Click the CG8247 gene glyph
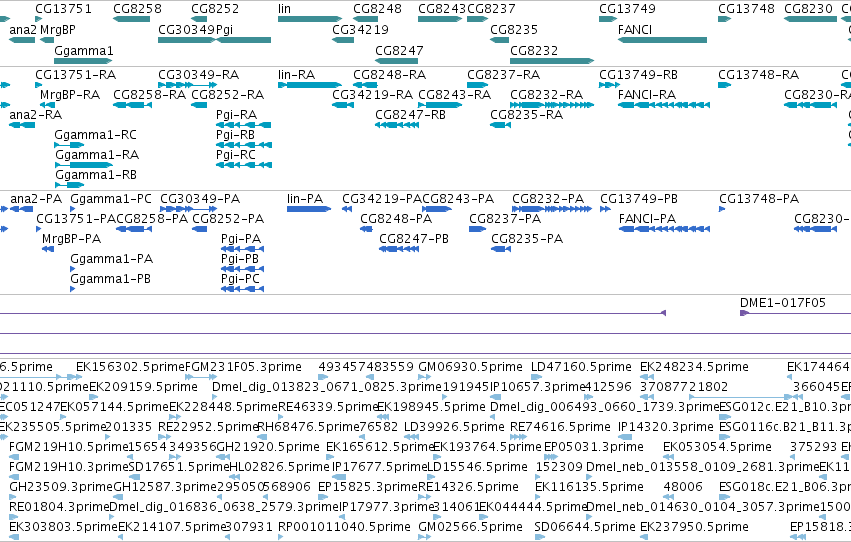Viewport: 851px width, 542px height. (x=396, y=61)
